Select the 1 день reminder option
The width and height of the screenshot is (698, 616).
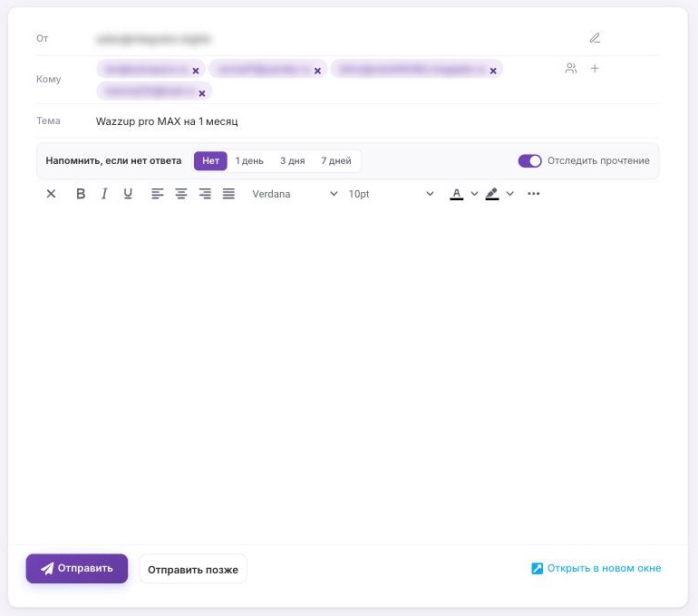coord(249,160)
